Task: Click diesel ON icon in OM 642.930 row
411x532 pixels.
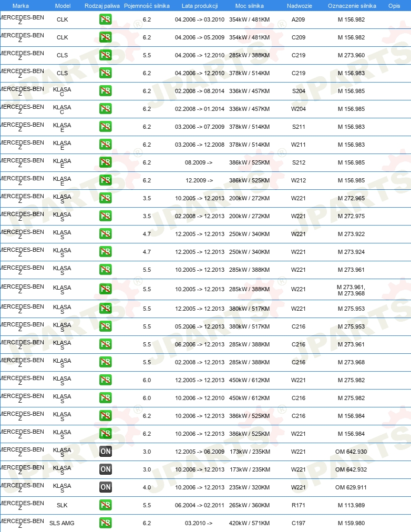Action: (x=106, y=451)
